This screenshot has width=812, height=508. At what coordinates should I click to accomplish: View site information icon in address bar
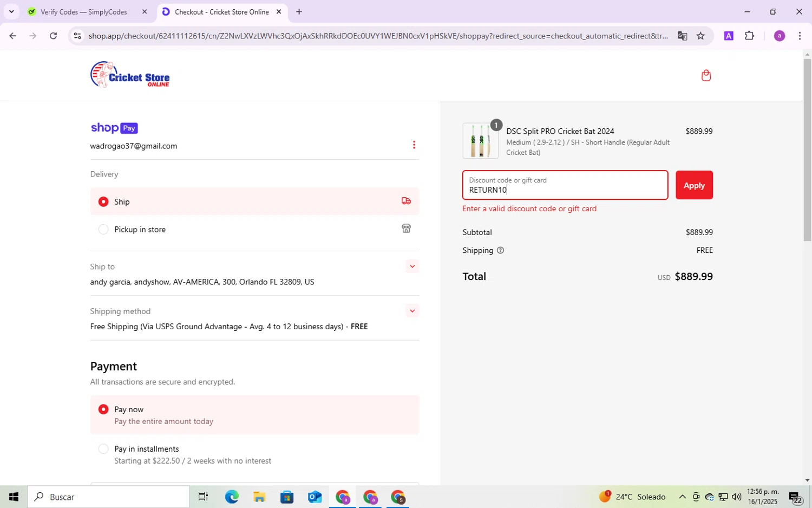pyautogui.click(x=77, y=36)
